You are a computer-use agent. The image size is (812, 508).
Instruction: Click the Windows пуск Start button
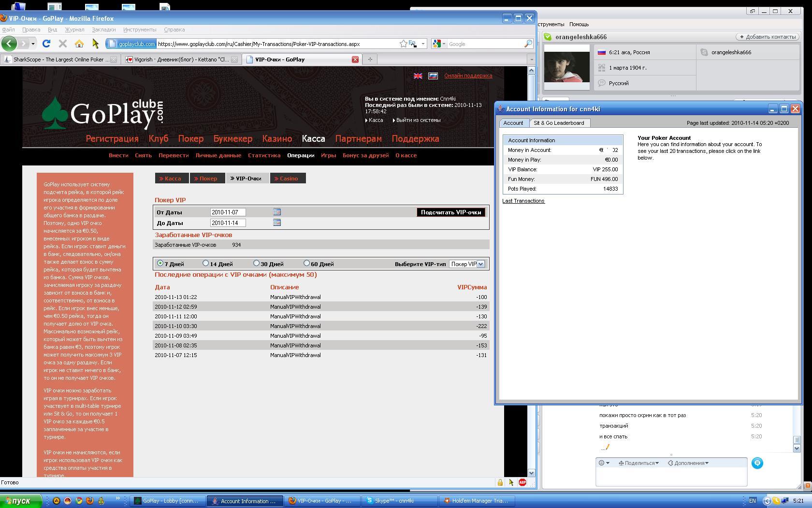click(x=21, y=501)
